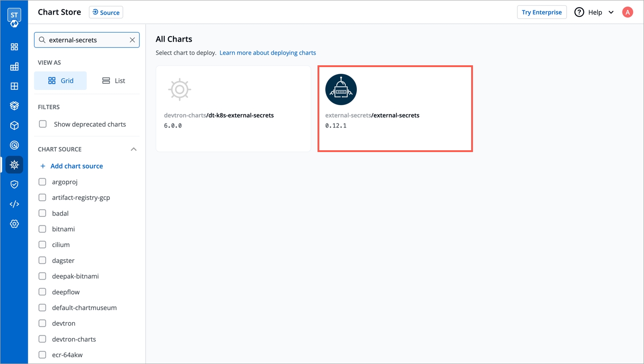The image size is (644, 364).
Task: Open the gear settings icon in sidebar
Action: click(x=14, y=224)
